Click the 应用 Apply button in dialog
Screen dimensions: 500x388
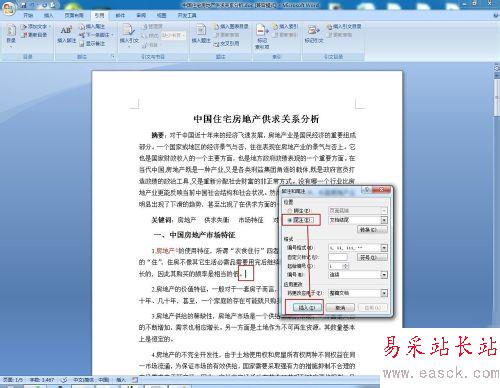coord(373,308)
